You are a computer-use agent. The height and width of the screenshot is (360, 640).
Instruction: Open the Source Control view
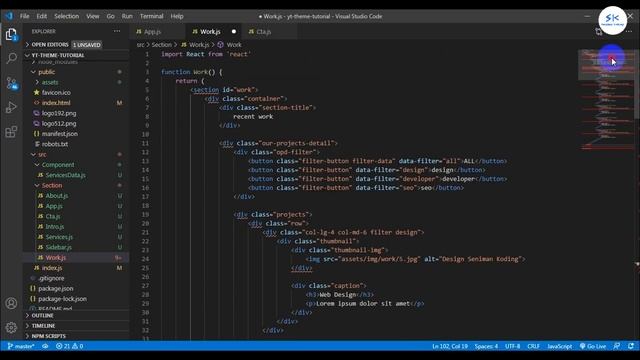11,83
